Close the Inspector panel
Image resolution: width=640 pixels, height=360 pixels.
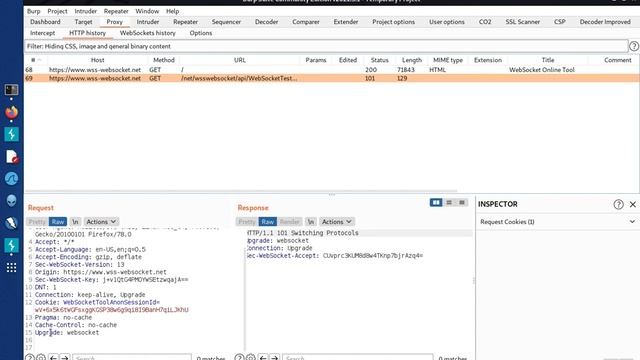coord(633,204)
